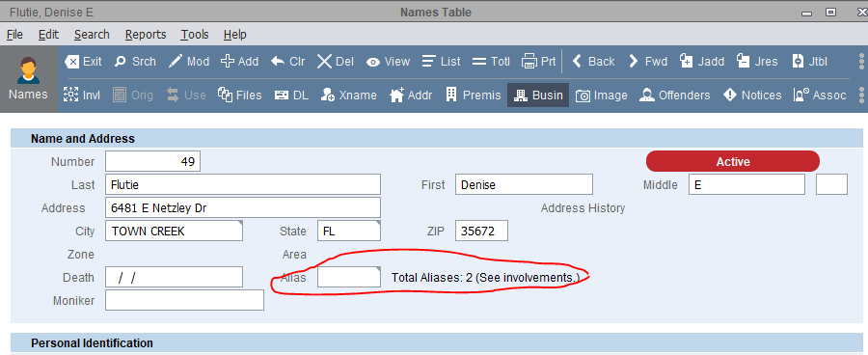Viewport: 868px width, 355px height.
Task: Click the Srch magnifier icon
Action: pos(121,62)
